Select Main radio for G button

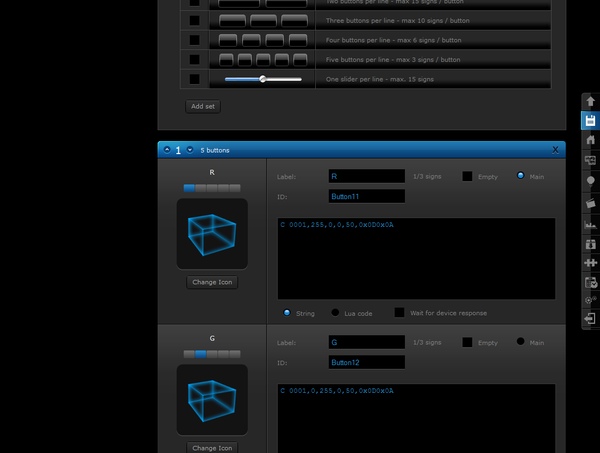[520, 341]
